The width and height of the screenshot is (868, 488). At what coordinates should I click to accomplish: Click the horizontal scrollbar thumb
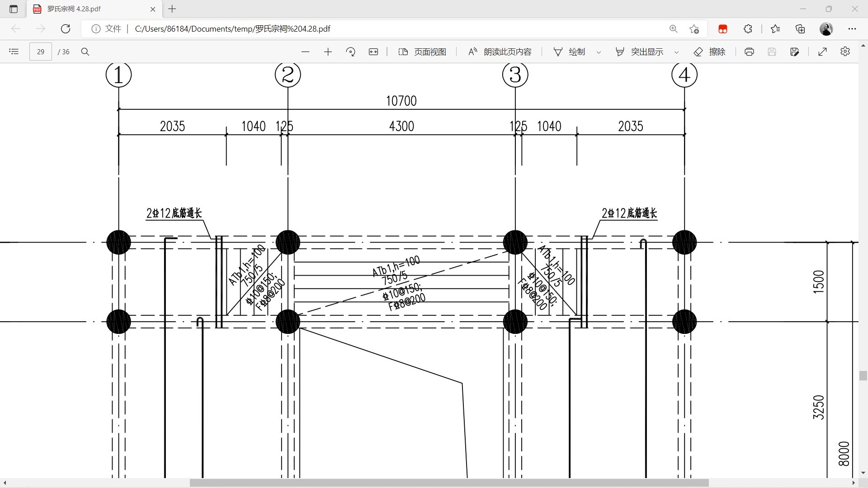click(x=449, y=483)
